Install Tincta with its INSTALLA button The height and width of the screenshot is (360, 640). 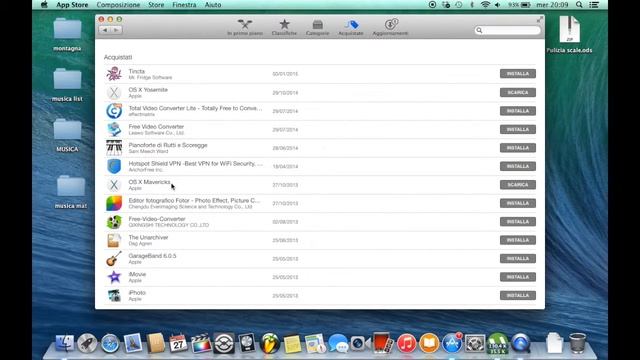click(x=518, y=74)
